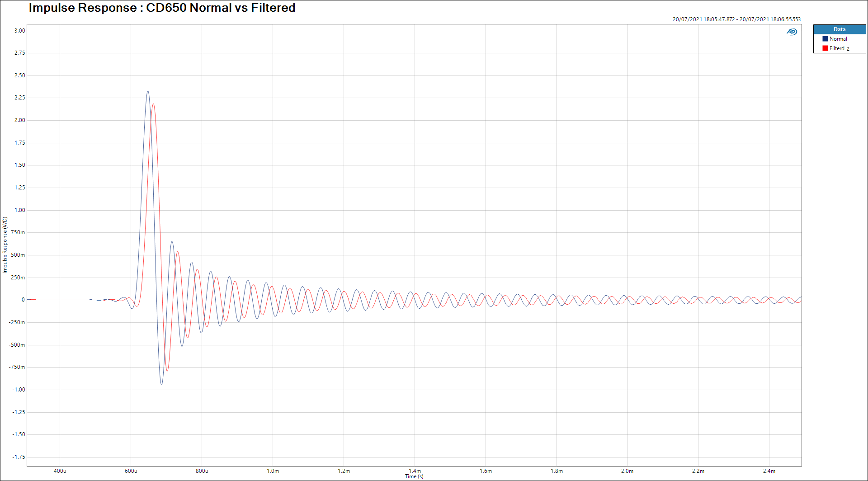Click the Data legend header
Viewport: 868px width, 481px height.
pyautogui.click(x=839, y=29)
